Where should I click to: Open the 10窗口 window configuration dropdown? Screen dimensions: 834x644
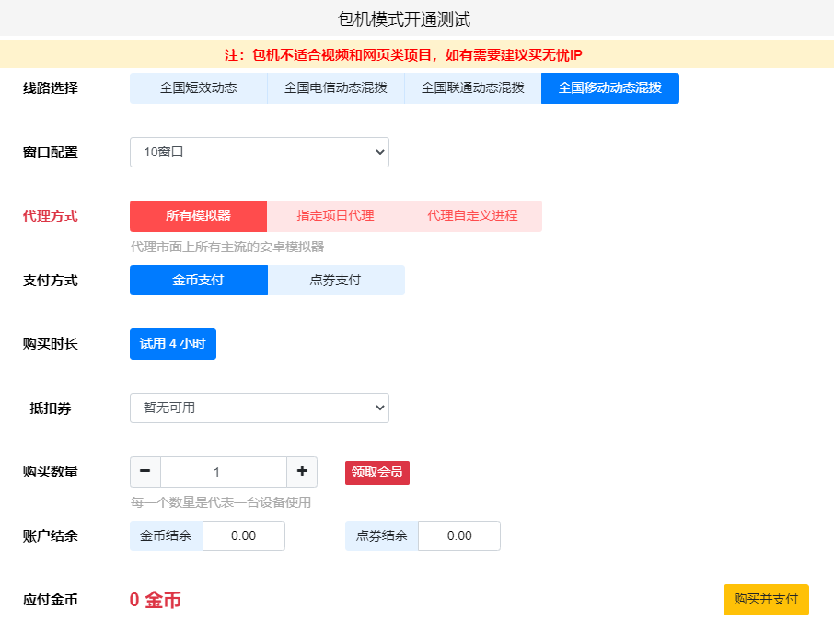259,153
